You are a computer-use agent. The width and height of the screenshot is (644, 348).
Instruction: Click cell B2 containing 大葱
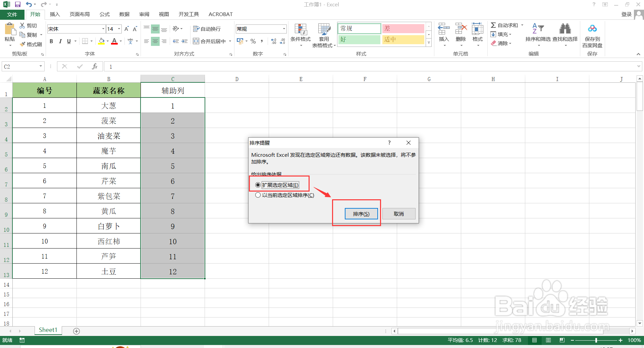click(109, 106)
